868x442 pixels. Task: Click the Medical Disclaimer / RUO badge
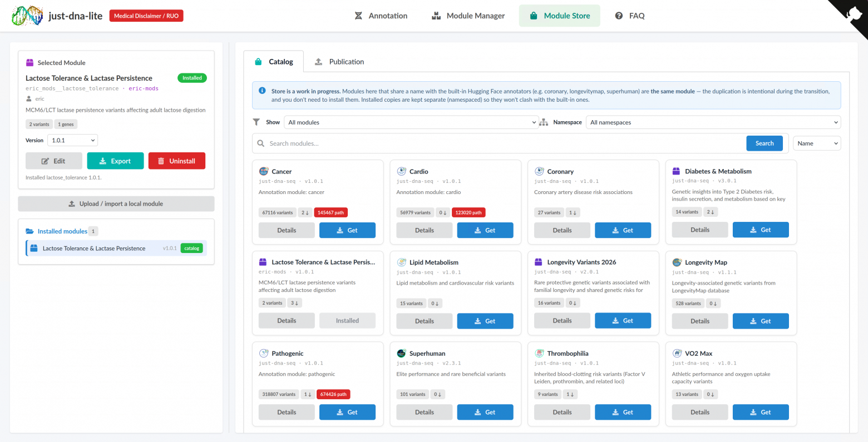click(x=146, y=16)
